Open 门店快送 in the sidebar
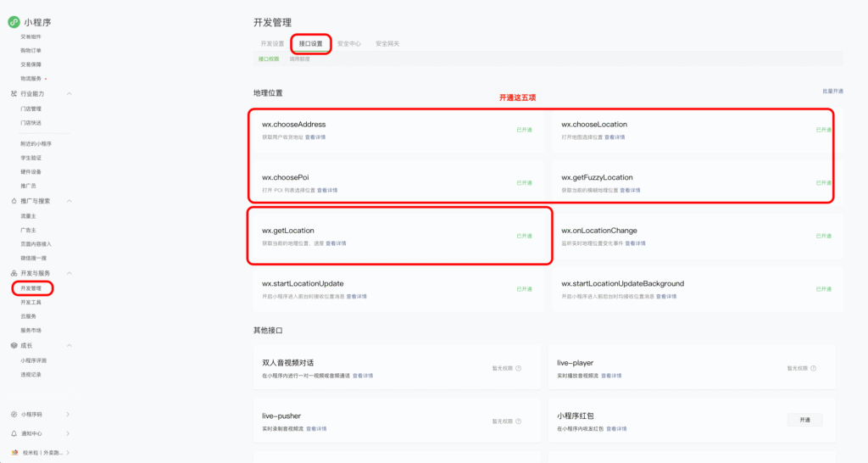Screen dimensions: 868x463 31,123
